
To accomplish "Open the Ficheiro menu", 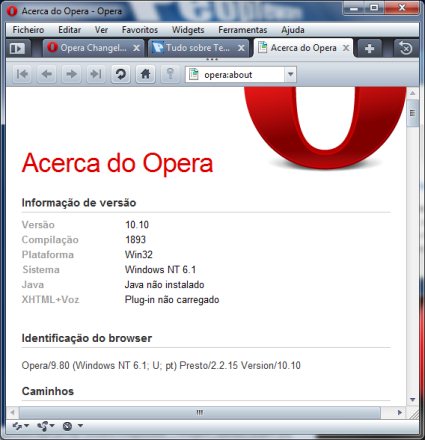I will [x=28, y=30].
